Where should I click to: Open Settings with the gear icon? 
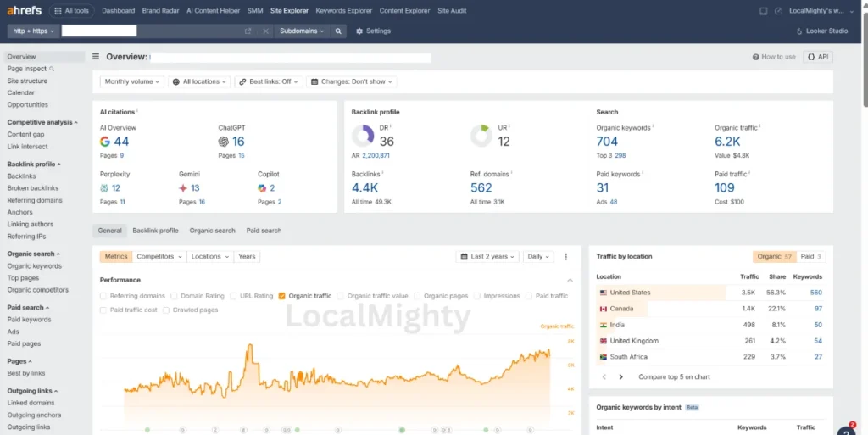click(x=373, y=31)
